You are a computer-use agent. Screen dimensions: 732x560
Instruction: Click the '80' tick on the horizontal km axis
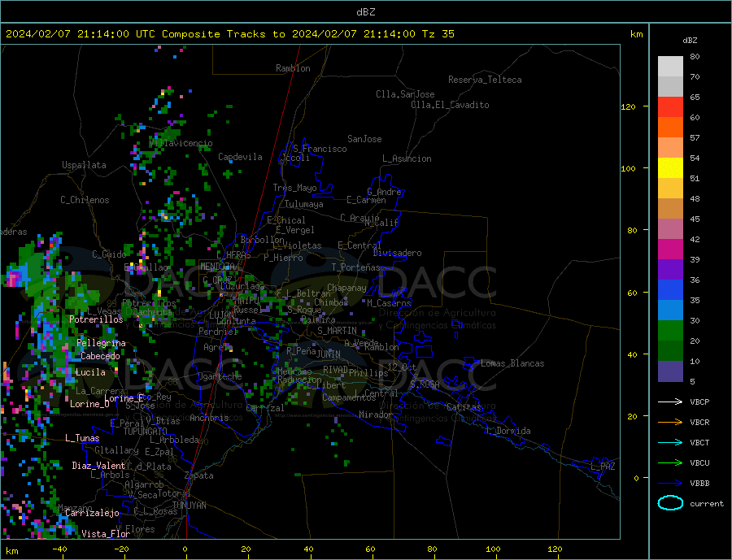[433, 549]
